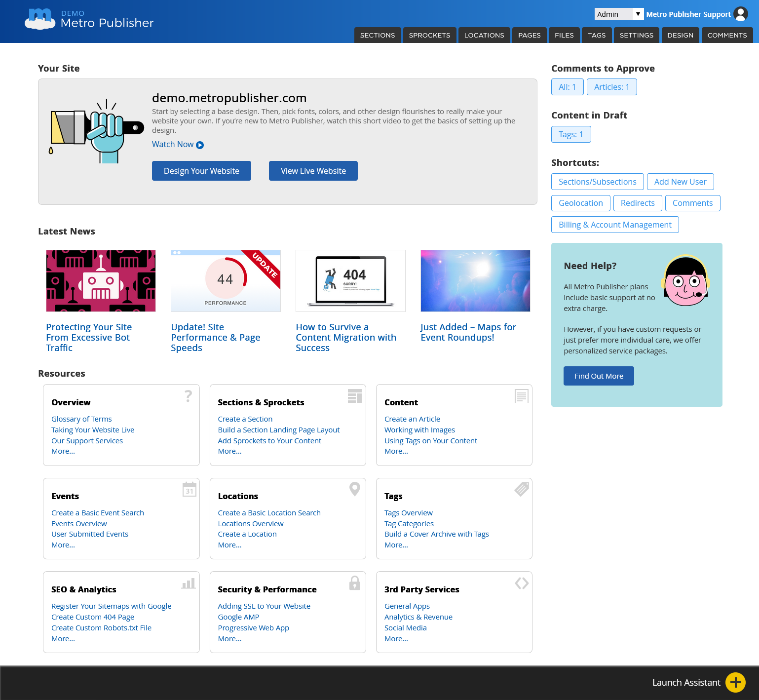Click the support agent face illustration
Viewport: 759px width, 700px height.
click(685, 280)
